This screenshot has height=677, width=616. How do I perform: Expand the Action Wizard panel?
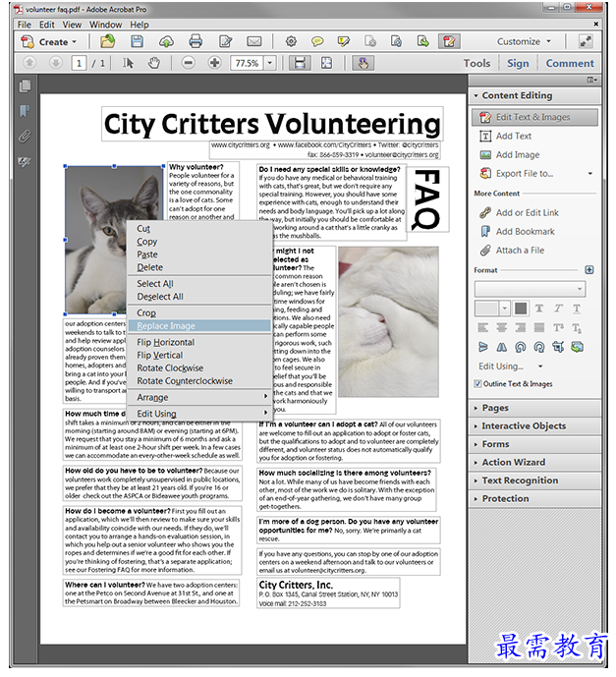point(534,463)
